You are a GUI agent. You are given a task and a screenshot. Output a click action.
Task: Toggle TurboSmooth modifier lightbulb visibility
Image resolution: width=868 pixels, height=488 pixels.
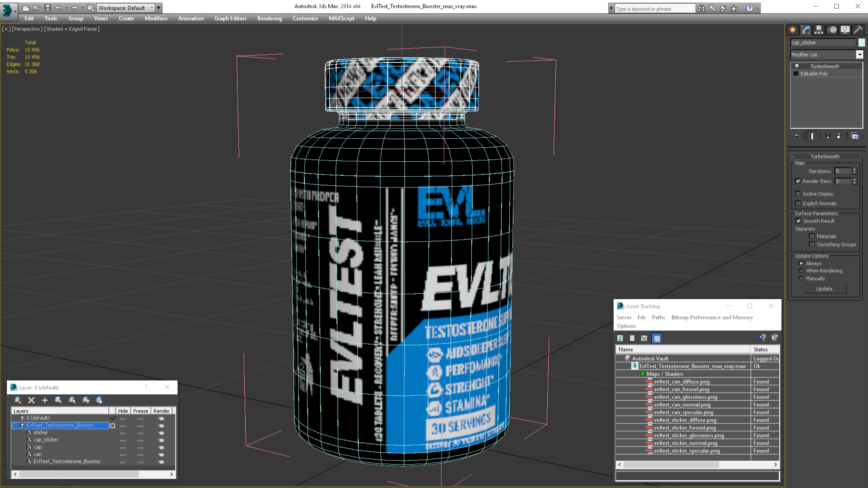[x=797, y=66]
